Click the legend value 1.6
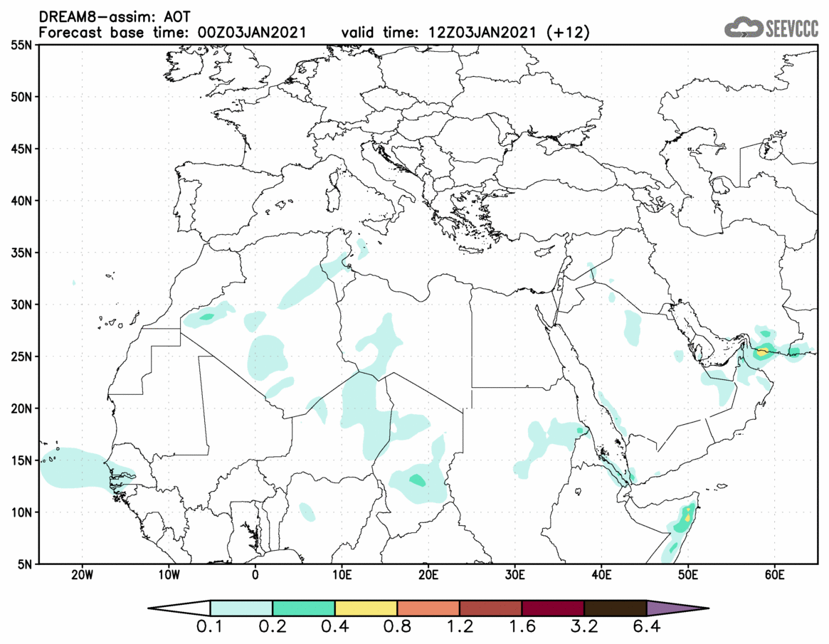 pos(522,627)
